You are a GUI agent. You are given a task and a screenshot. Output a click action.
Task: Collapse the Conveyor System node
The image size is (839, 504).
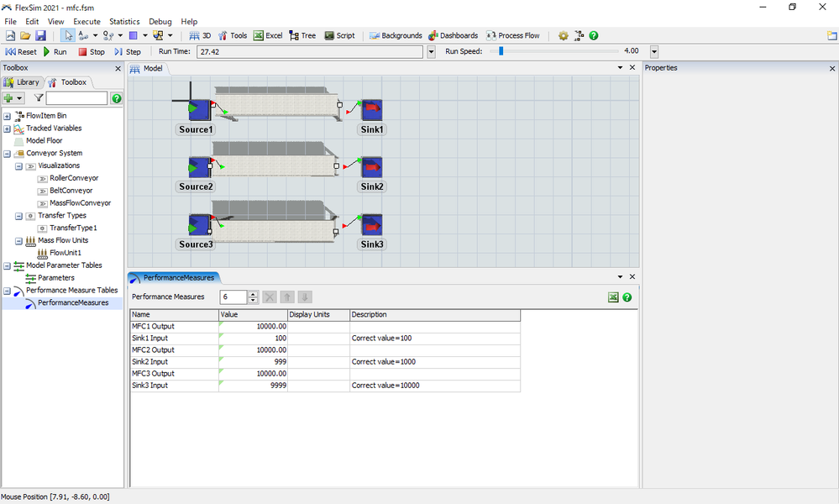point(7,154)
